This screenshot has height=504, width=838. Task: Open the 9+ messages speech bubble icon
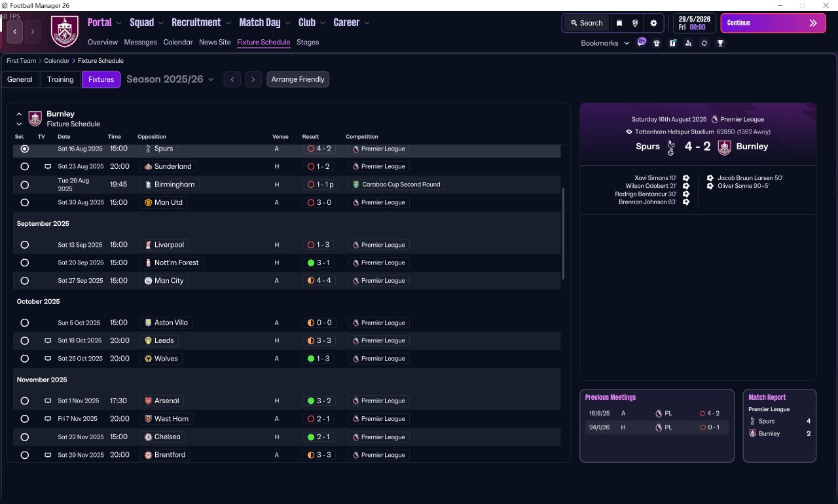(642, 43)
